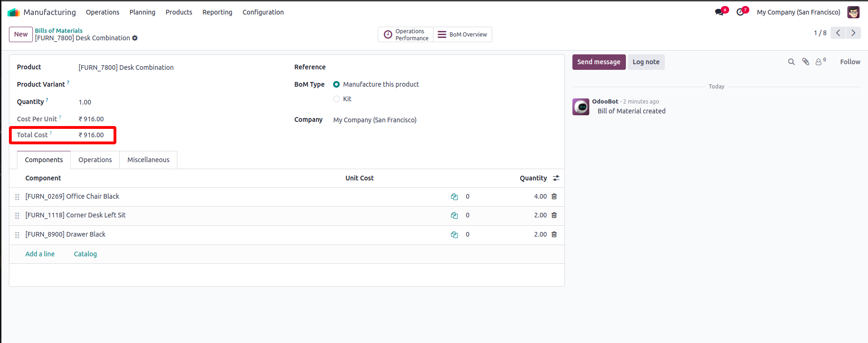Click the Quantity field value 1.00
The height and width of the screenshot is (343, 868).
click(85, 102)
